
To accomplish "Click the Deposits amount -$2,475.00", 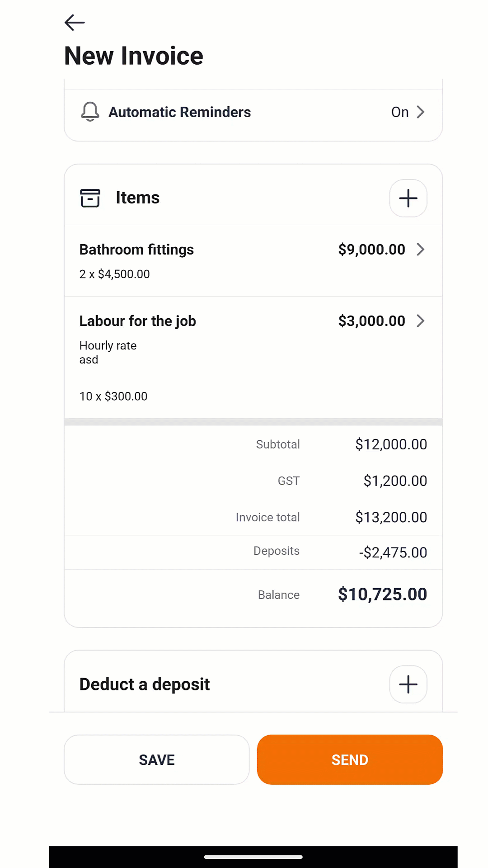I will pyautogui.click(x=393, y=552).
